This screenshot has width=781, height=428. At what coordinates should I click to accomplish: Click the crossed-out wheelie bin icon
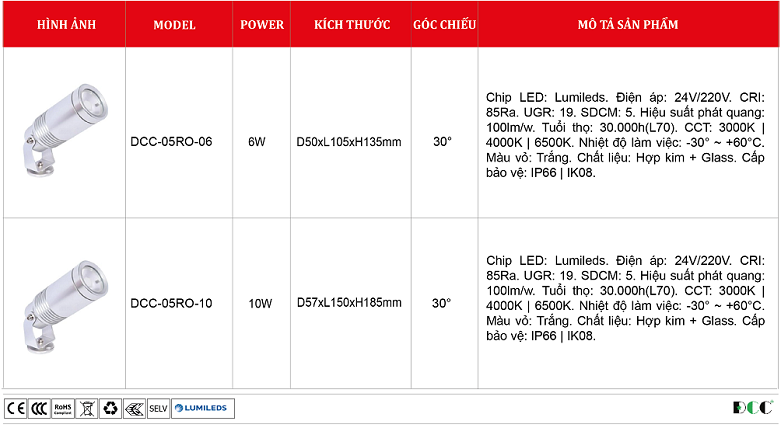click(87, 408)
